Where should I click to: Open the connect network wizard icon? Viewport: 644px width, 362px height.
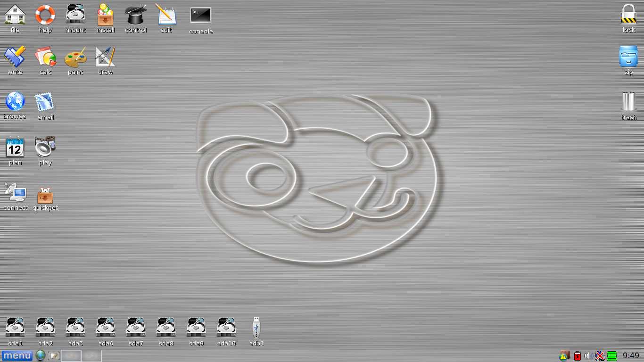click(15, 192)
